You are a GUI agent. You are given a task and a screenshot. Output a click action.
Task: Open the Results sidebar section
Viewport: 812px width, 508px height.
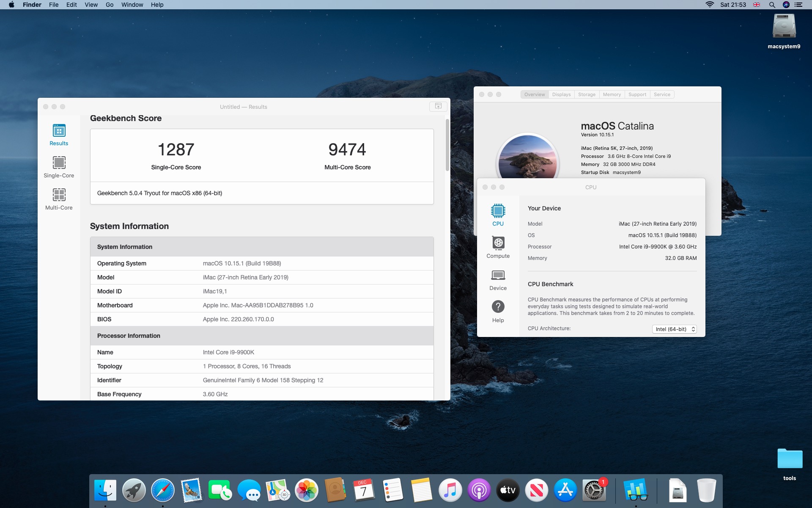(59, 135)
